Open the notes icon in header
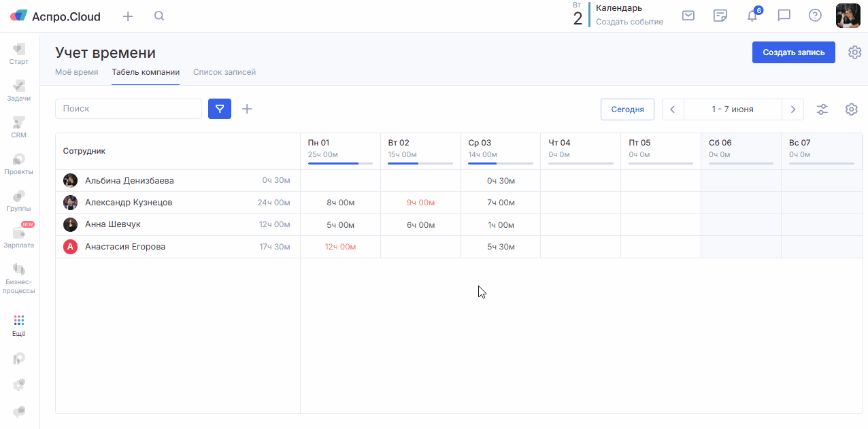Viewport: 868px width, 429px height. (720, 16)
